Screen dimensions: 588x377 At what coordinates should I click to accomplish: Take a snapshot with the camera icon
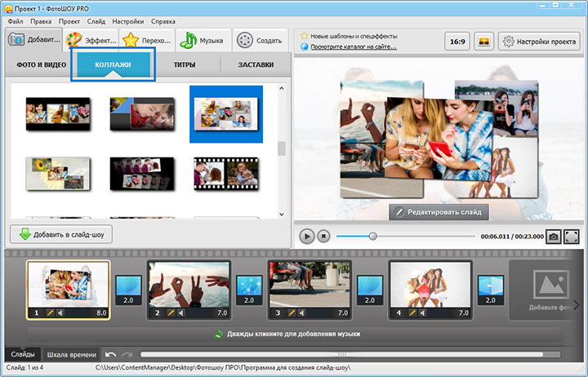pyautogui.click(x=553, y=236)
